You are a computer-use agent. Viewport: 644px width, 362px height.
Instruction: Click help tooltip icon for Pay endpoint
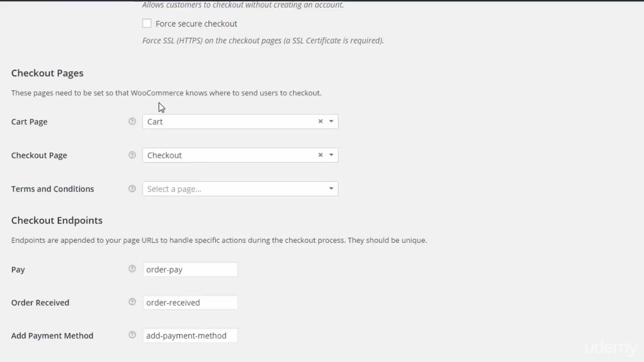pos(132,269)
